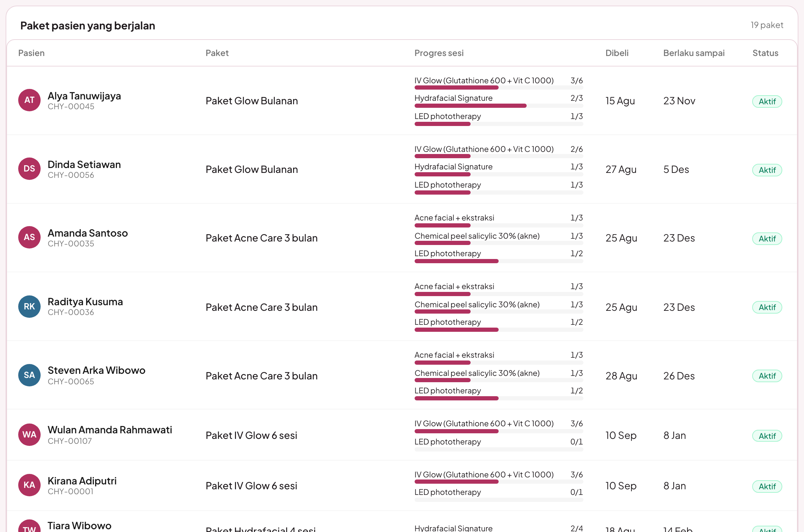Click patient ID CHY-00001

71,491
